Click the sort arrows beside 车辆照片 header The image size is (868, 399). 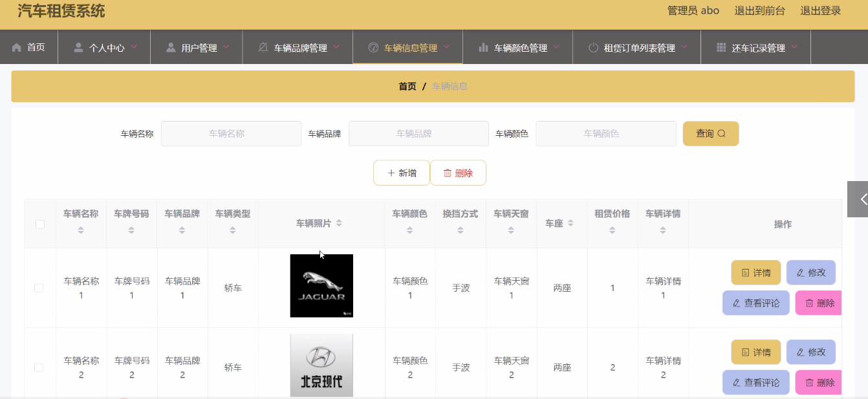tap(339, 223)
